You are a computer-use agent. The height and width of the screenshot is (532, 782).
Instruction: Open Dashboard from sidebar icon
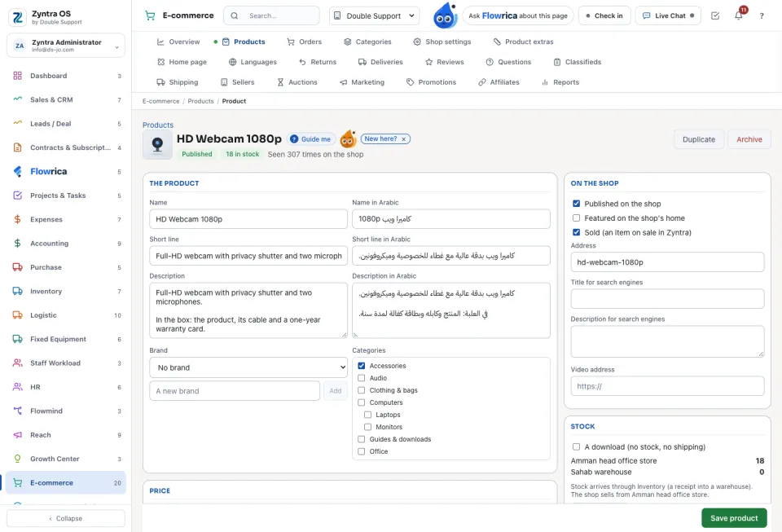17,76
